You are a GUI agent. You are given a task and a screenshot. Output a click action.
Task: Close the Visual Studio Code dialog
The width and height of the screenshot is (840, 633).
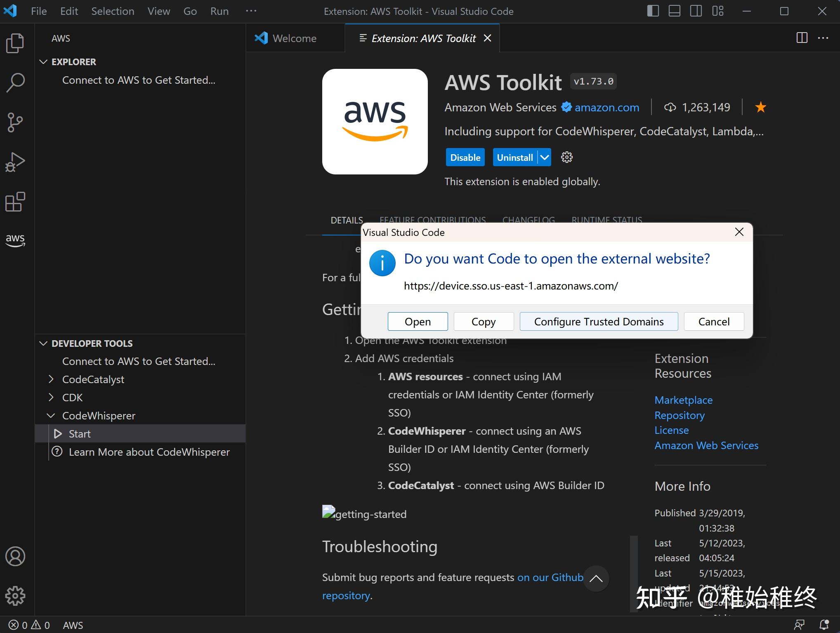pyautogui.click(x=739, y=232)
